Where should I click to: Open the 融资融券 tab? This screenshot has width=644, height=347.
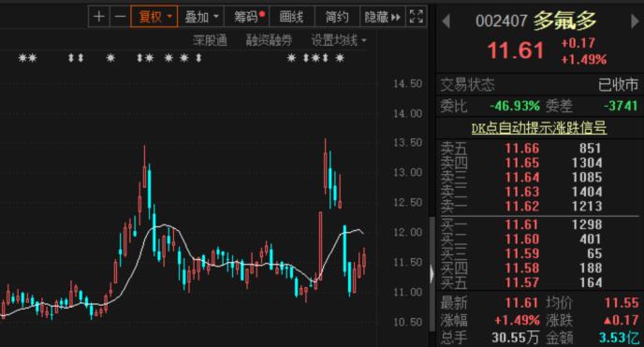pos(269,40)
